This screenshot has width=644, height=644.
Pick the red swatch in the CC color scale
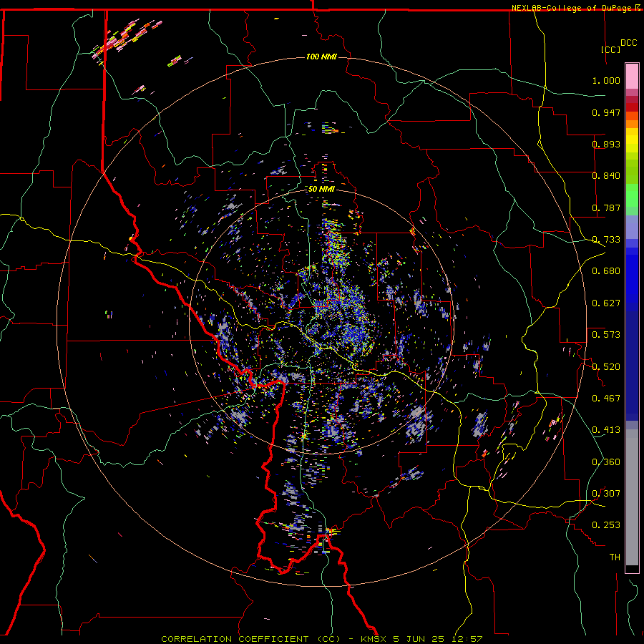pyautogui.click(x=632, y=107)
